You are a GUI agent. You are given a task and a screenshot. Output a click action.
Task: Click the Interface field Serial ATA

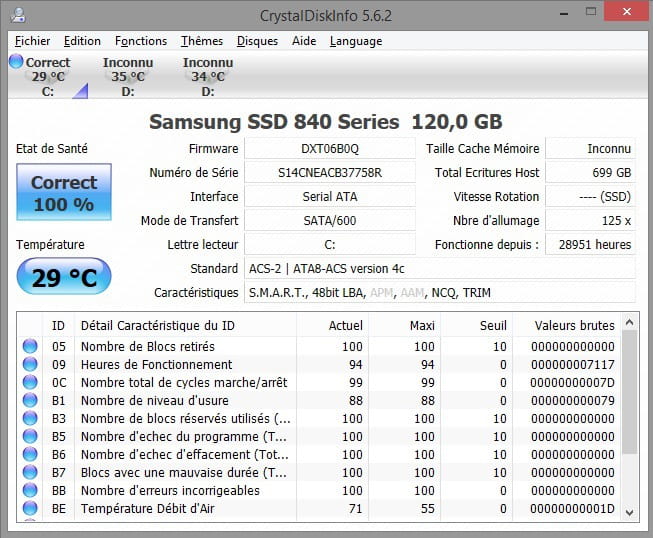point(330,197)
